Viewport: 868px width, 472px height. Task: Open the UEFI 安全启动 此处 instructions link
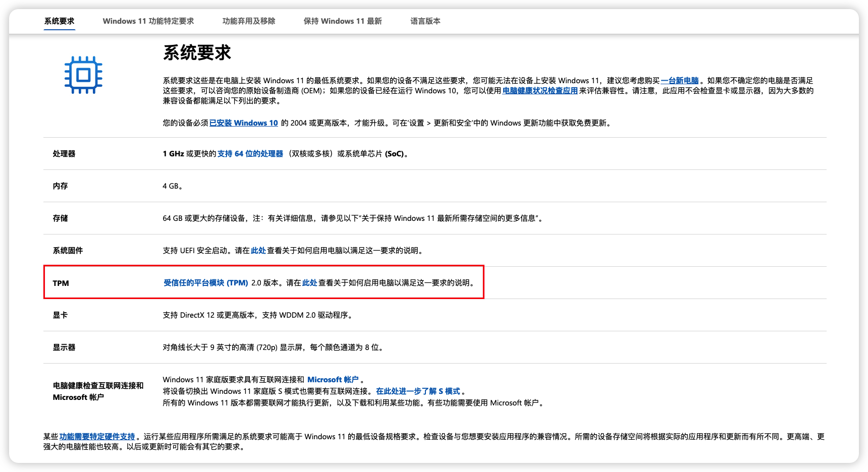(258, 250)
